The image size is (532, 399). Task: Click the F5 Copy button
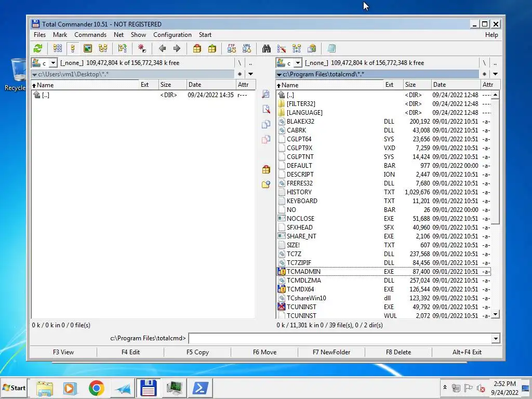(x=197, y=352)
